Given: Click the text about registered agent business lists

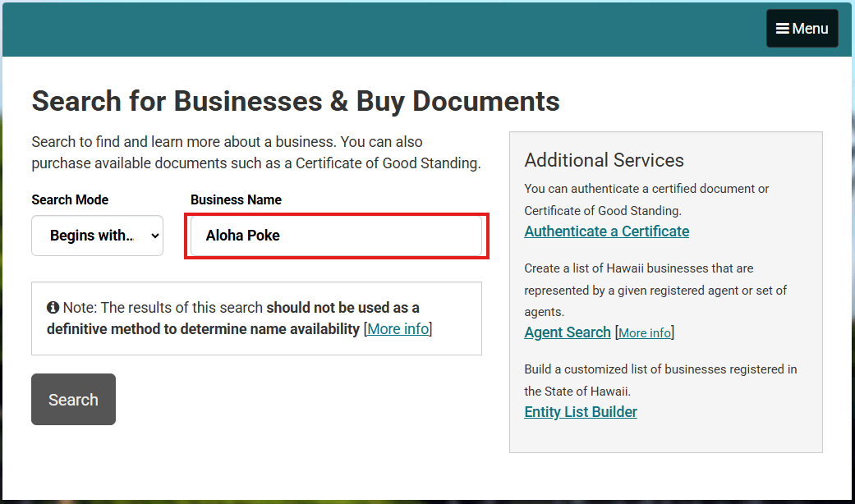Looking at the screenshot, I should [655, 290].
